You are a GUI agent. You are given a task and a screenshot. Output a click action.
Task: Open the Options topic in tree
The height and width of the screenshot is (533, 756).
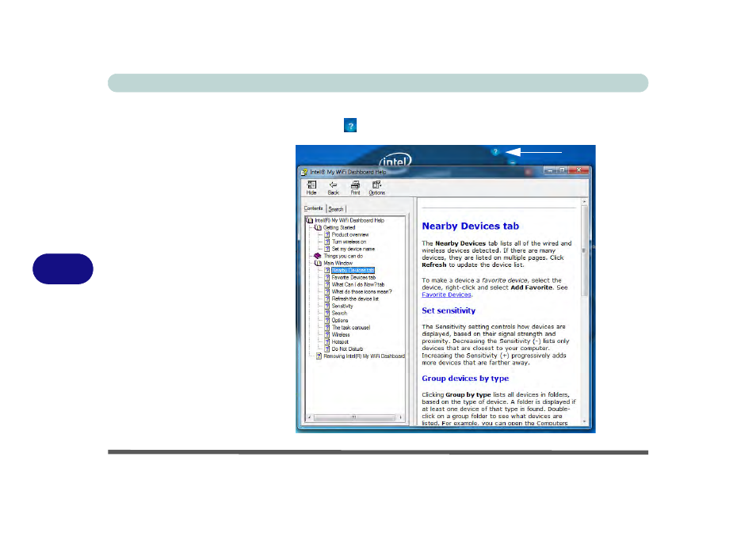(x=340, y=321)
